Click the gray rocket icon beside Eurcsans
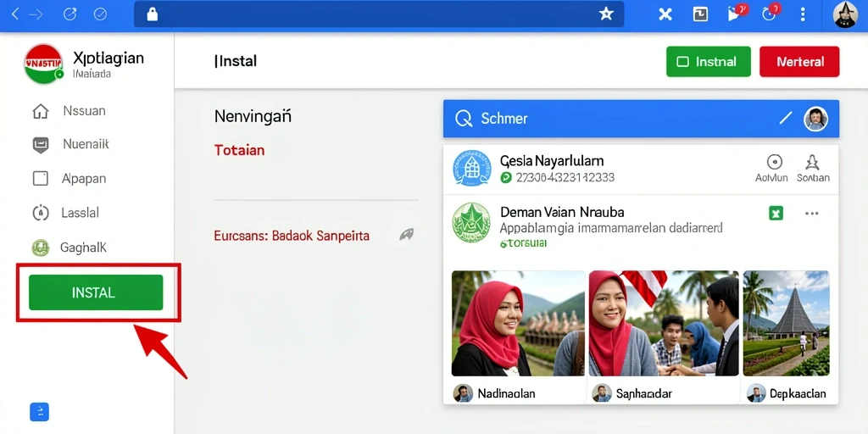This screenshot has height=434, width=868. pos(407,235)
